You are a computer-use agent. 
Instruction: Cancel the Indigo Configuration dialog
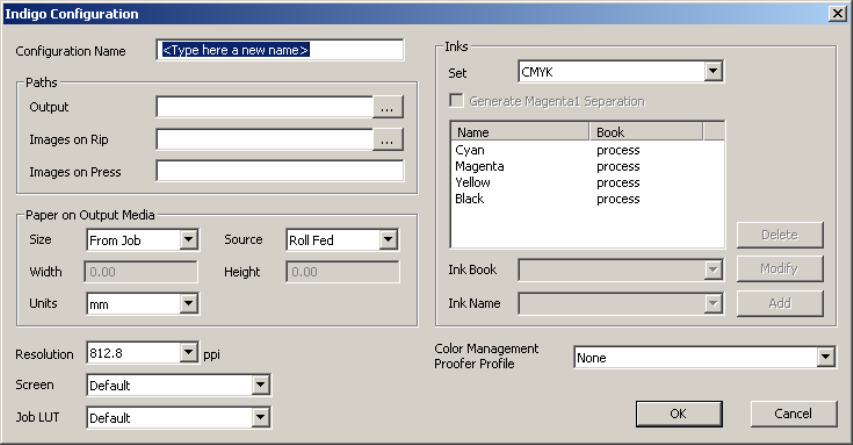pos(793,414)
